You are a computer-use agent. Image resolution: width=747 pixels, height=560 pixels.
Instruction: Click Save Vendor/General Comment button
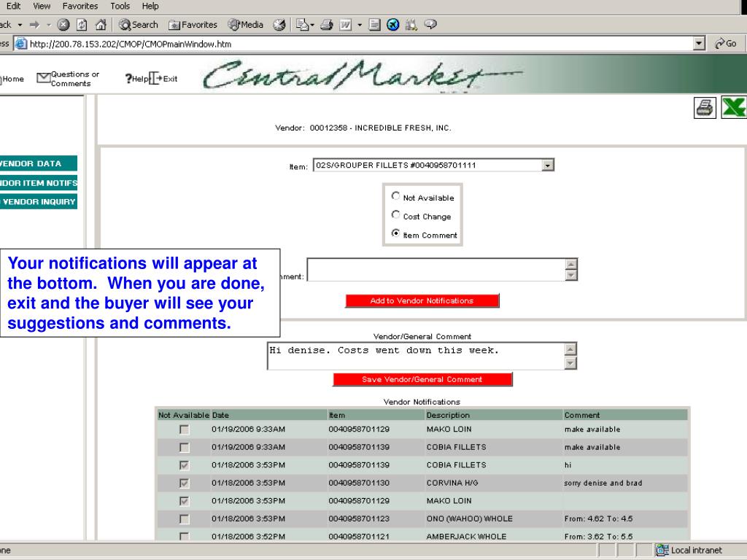coord(422,379)
